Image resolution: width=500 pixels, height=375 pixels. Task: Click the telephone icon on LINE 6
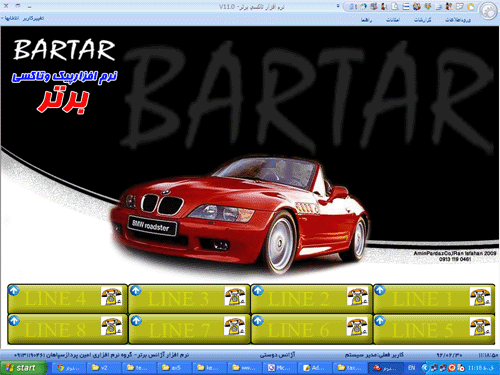[x=357, y=326]
